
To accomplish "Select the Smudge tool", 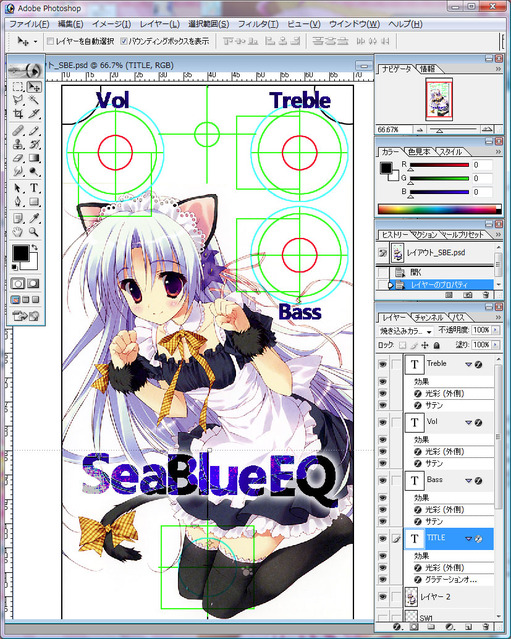I will (18, 171).
